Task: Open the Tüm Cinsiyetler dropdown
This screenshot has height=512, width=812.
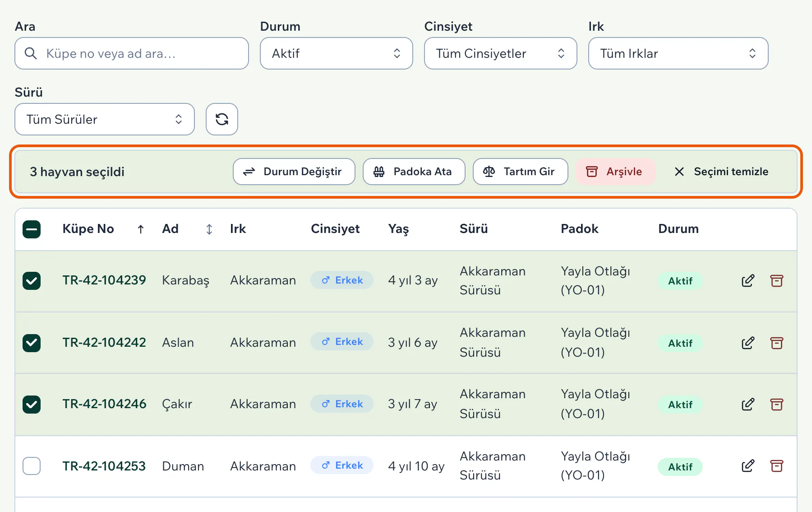Action: click(x=501, y=53)
